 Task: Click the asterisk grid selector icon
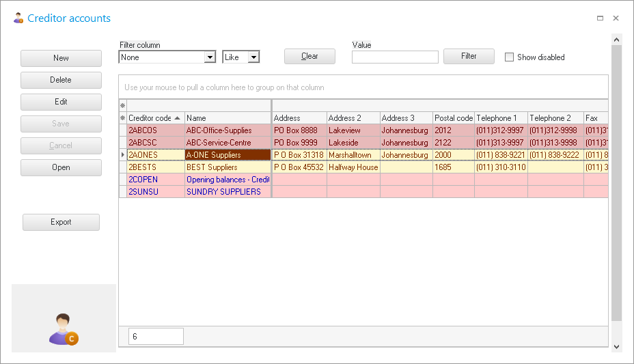point(123,106)
